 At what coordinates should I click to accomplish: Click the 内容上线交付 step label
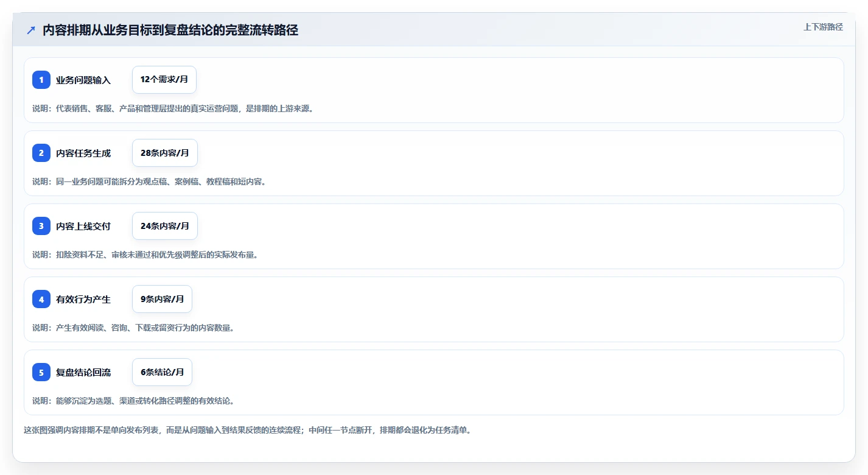point(83,226)
